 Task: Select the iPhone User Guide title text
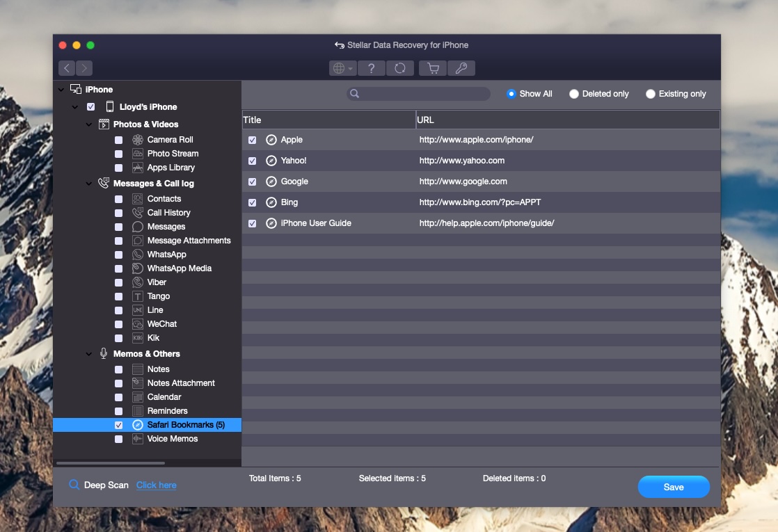point(316,223)
